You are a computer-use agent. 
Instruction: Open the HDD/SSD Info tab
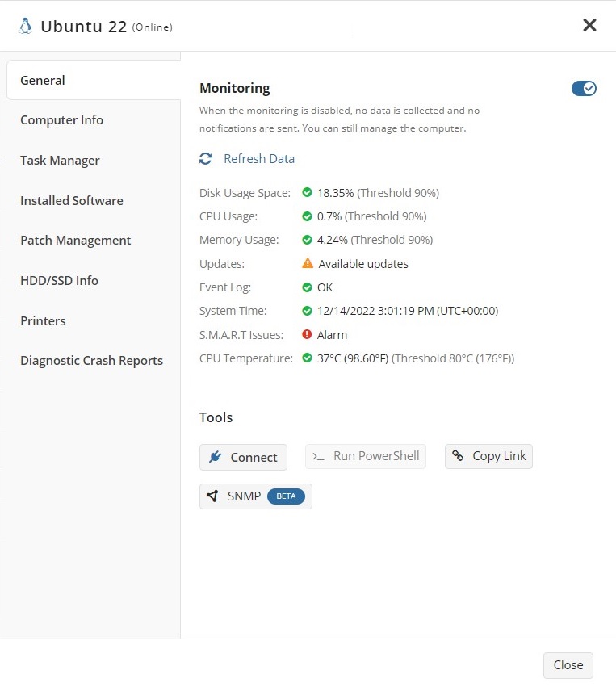point(60,280)
